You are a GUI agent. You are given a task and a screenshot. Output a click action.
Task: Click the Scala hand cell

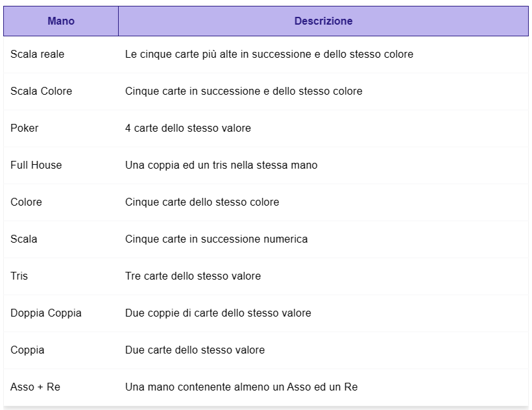24,239
